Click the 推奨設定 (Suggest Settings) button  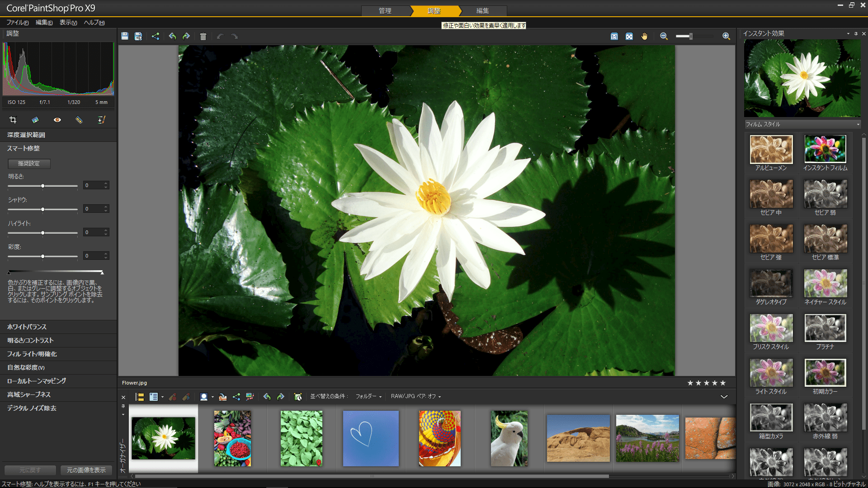tap(29, 164)
